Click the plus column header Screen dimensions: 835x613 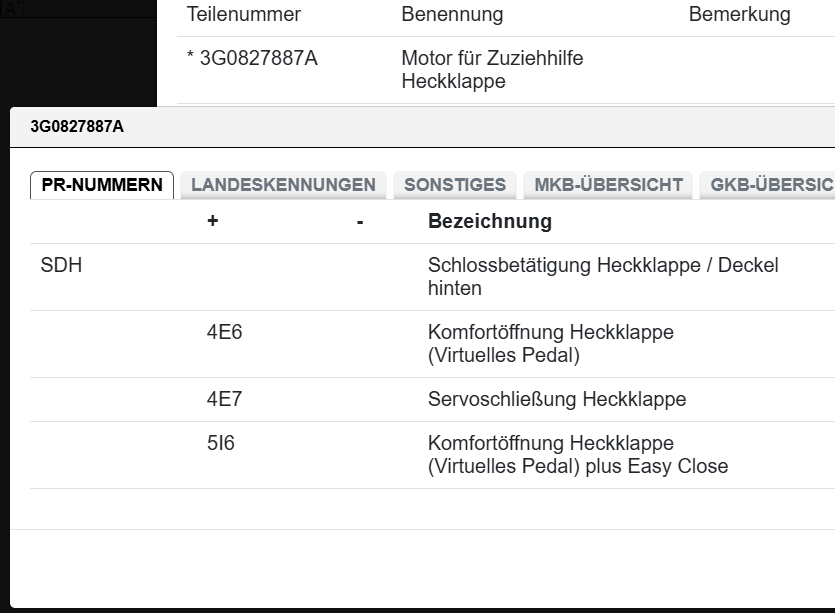212,221
